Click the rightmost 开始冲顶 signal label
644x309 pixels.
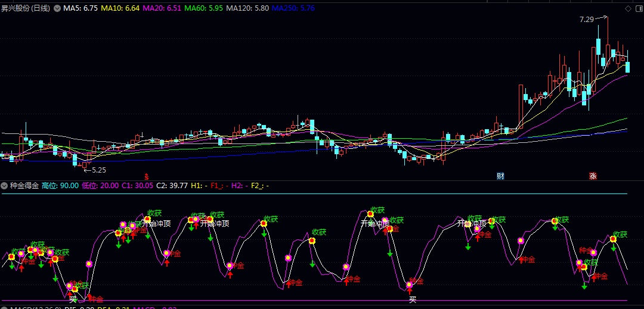click(x=472, y=224)
